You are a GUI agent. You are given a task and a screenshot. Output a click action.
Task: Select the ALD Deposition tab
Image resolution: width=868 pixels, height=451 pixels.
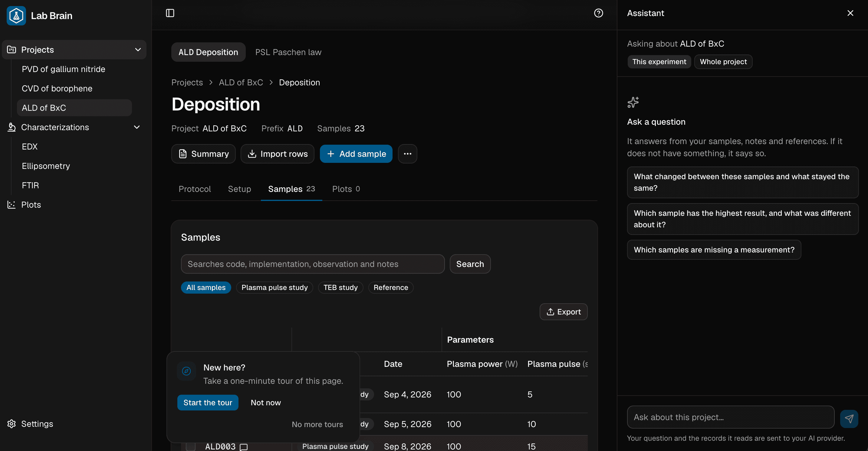pyautogui.click(x=208, y=52)
